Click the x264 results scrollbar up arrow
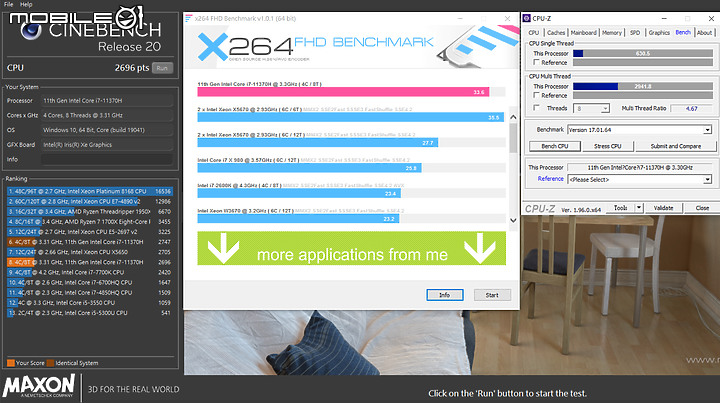720x403 pixels. [x=513, y=117]
